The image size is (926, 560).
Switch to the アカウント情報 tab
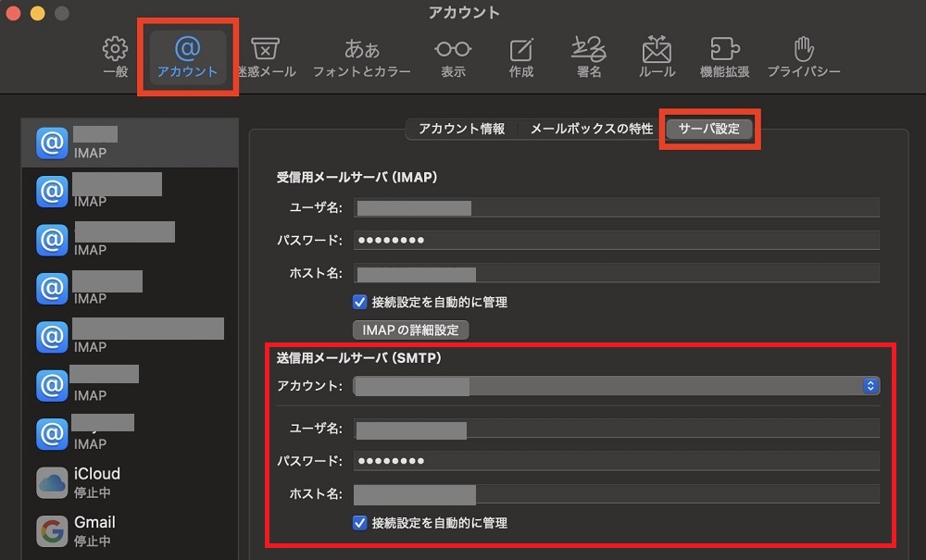pyautogui.click(x=461, y=130)
